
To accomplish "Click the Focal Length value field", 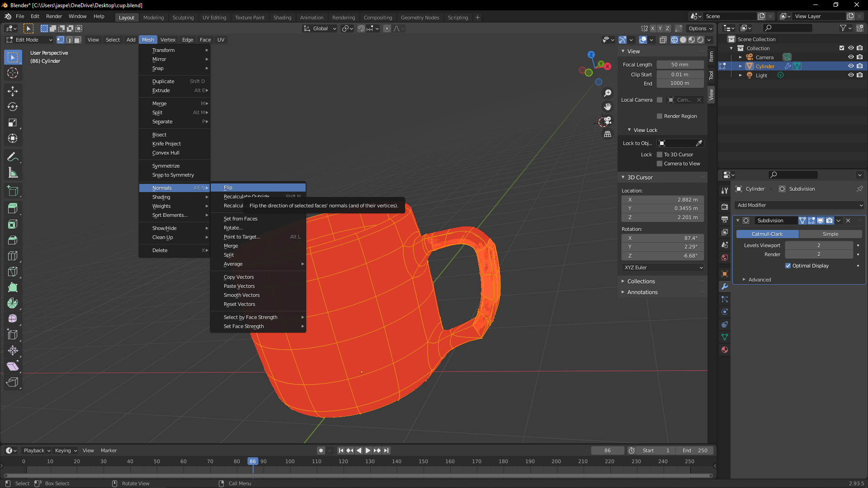I will pyautogui.click(x=680, y=65).
